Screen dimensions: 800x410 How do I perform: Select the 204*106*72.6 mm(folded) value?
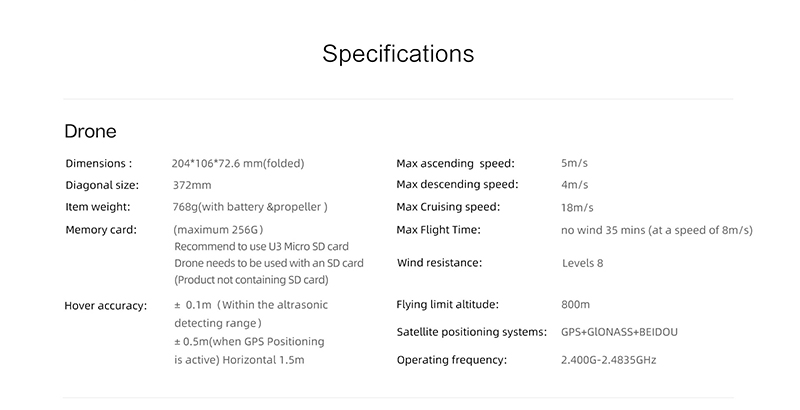tap(238, 164)
